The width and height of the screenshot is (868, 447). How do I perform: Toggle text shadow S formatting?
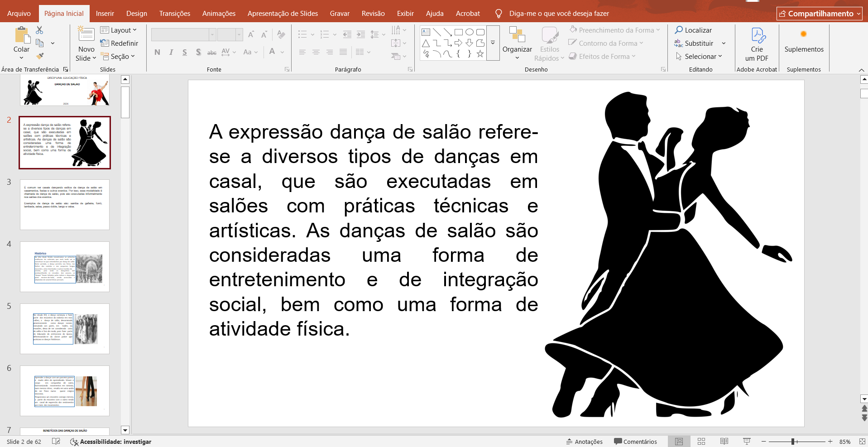tap(198, 52)
